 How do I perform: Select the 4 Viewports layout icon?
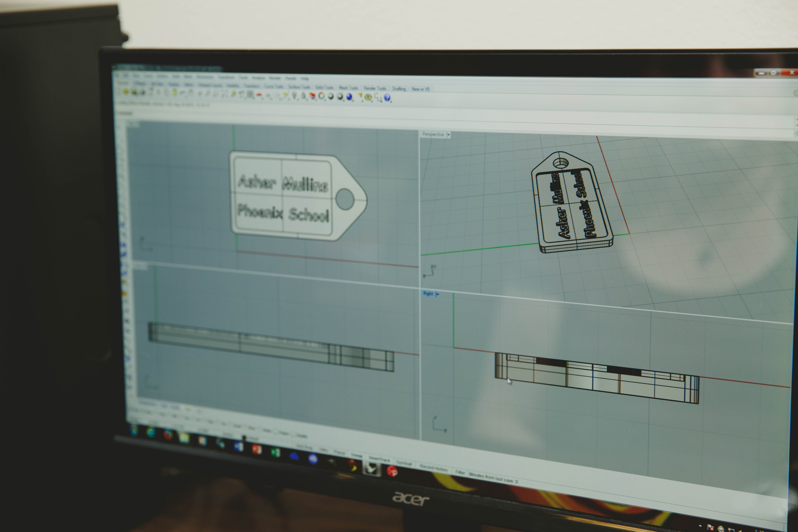click(250, 95)
